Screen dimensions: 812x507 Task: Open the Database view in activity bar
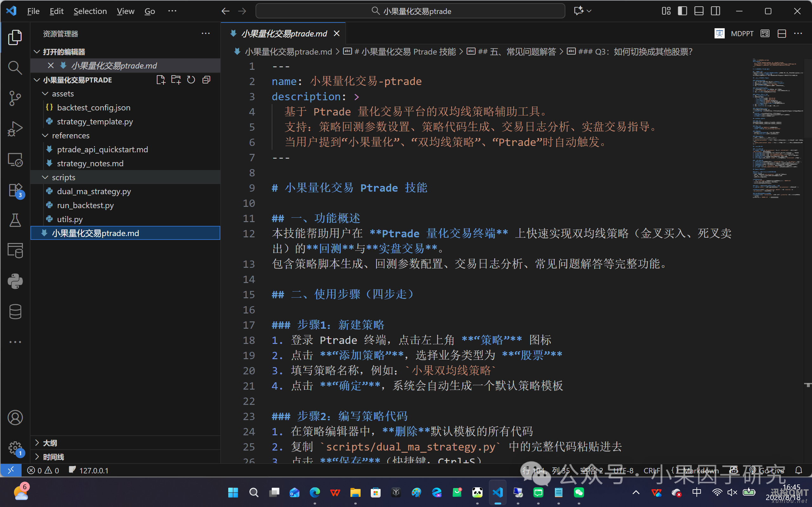(x=15, y=312)
